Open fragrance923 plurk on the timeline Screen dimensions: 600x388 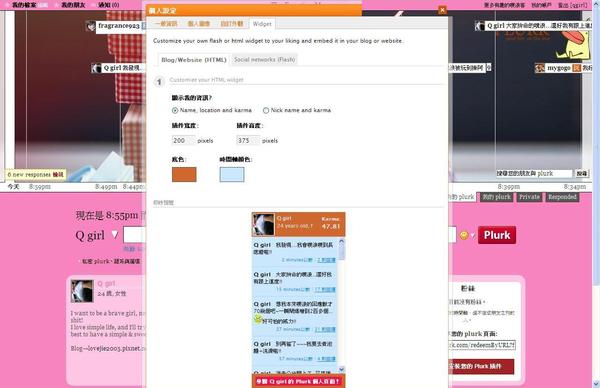(119, 26)
